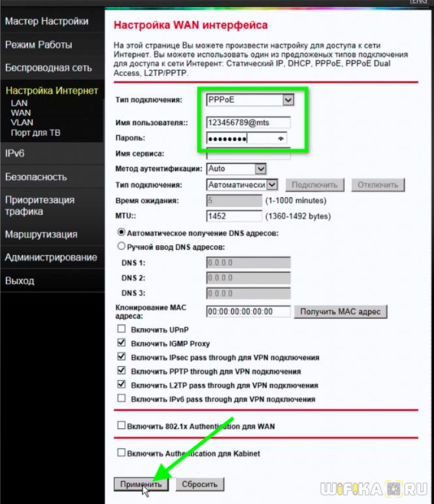The image size is (434, 504).
Task: Select automatic DNS address radio button
Action: tap(121, 232)
